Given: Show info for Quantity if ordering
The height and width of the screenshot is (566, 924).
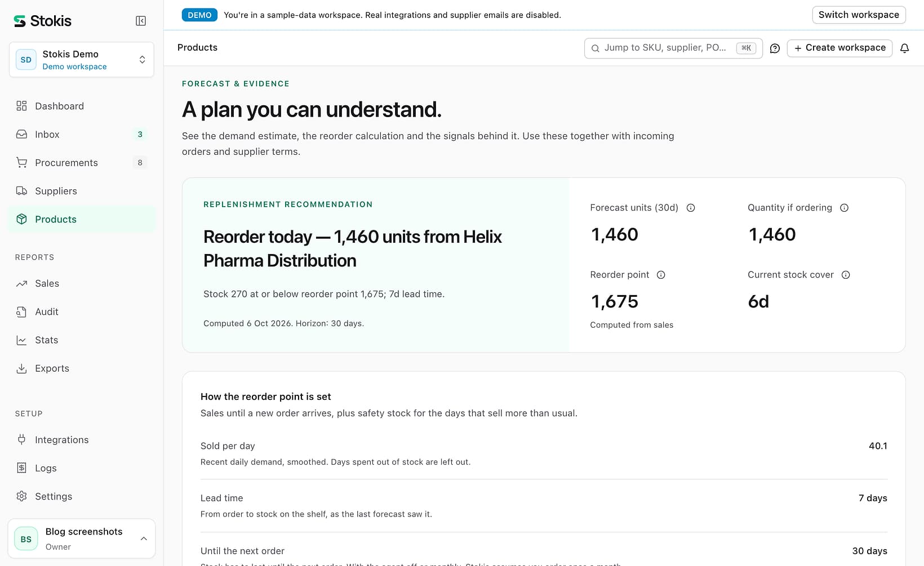Looking at the screenshot, I should 844,208.
